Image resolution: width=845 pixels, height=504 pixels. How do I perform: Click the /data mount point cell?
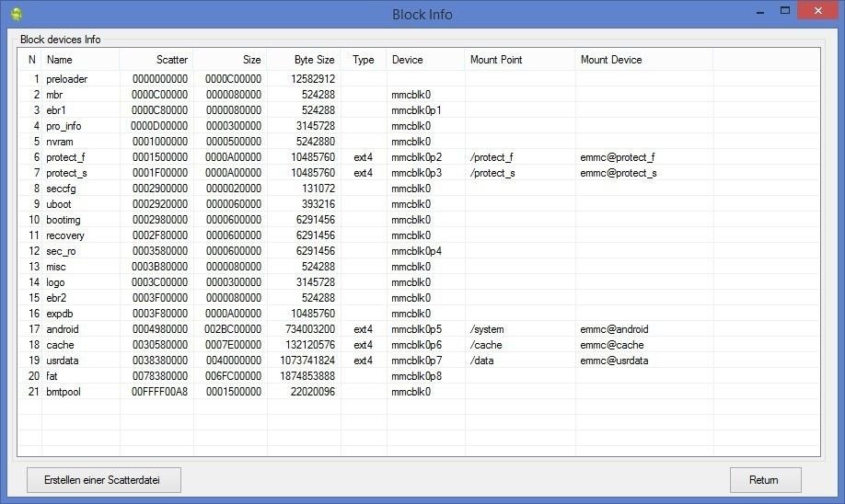pyautogui.click(x=481, y=361)
